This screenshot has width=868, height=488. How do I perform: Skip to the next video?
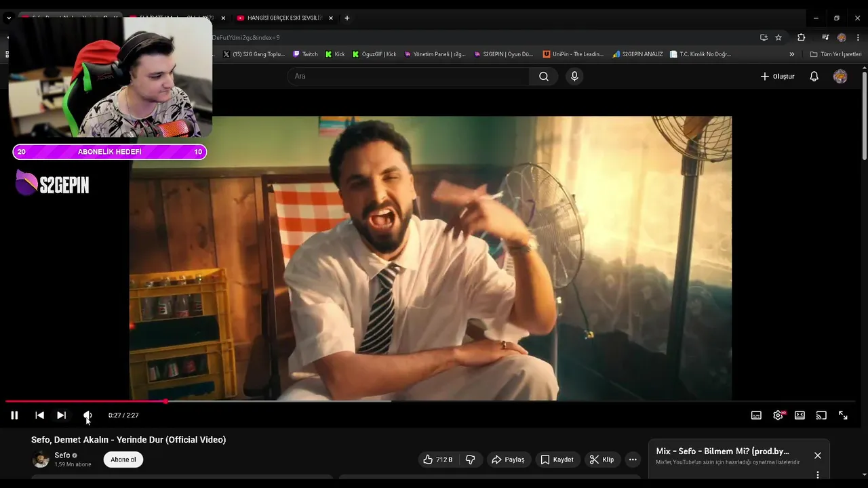point(61,415)
